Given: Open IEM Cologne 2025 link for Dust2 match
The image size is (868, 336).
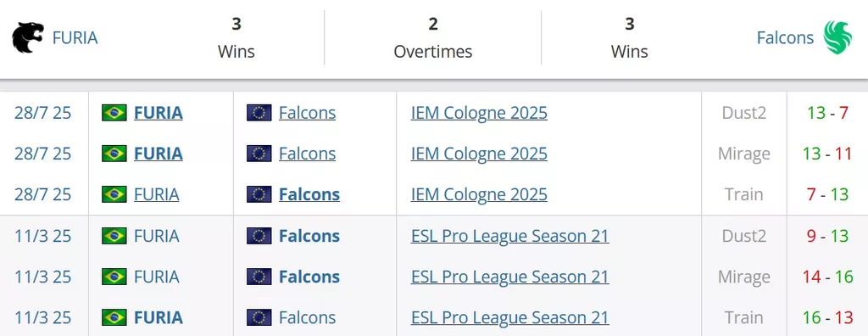Looking at the screenshot, I should [479, 113].
